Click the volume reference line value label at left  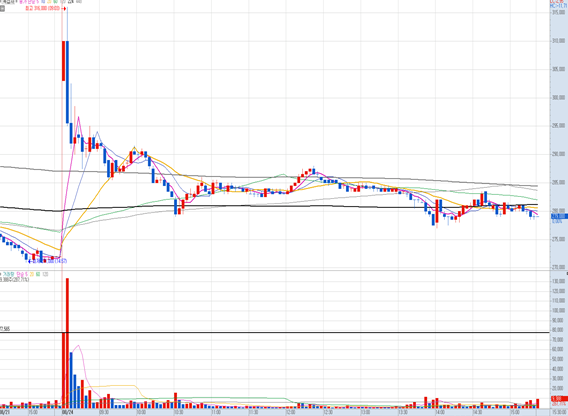[x=5, y=329]
